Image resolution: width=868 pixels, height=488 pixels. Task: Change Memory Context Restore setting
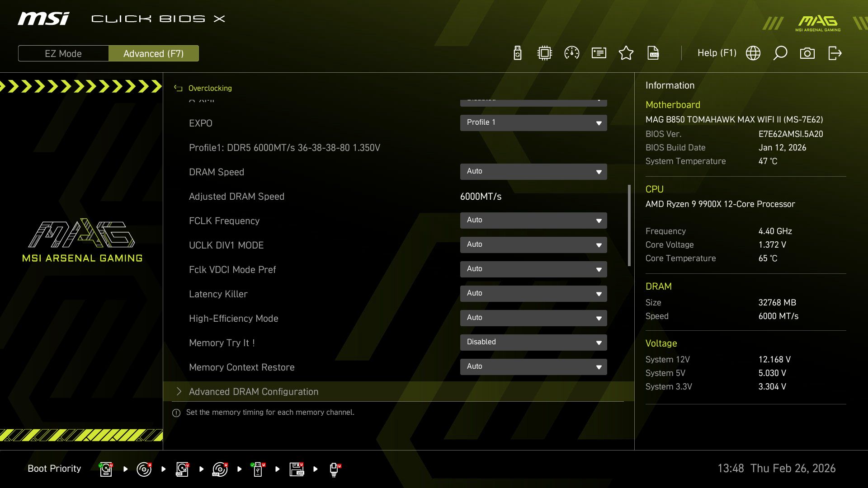pos(533,366)
